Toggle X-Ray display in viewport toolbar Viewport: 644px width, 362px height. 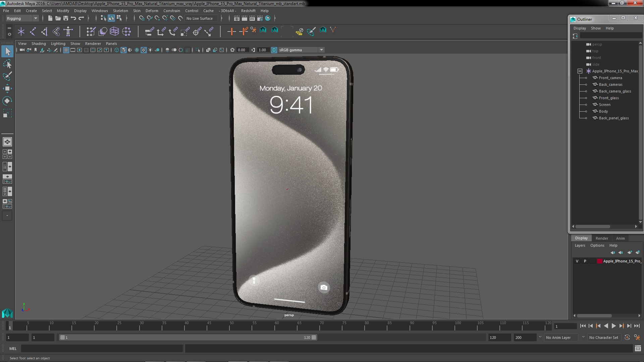(x=208, y=50)
